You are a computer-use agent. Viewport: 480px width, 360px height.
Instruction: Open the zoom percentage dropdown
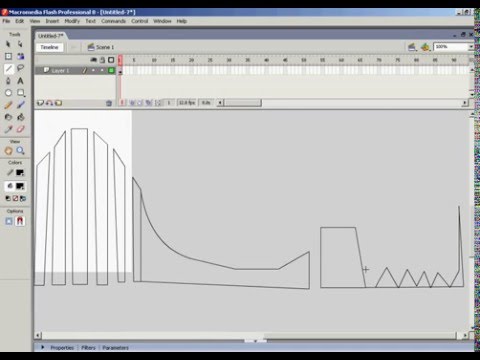pos(471,47)
